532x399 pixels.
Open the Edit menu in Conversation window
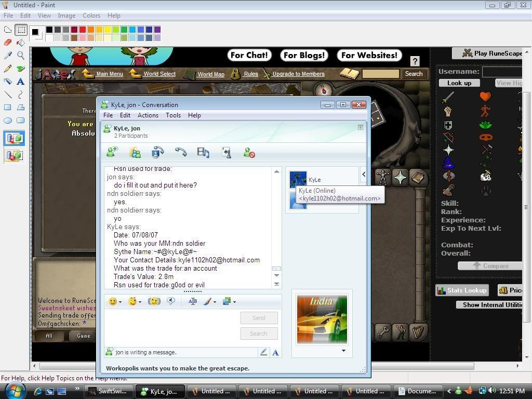tap(125, 115)
